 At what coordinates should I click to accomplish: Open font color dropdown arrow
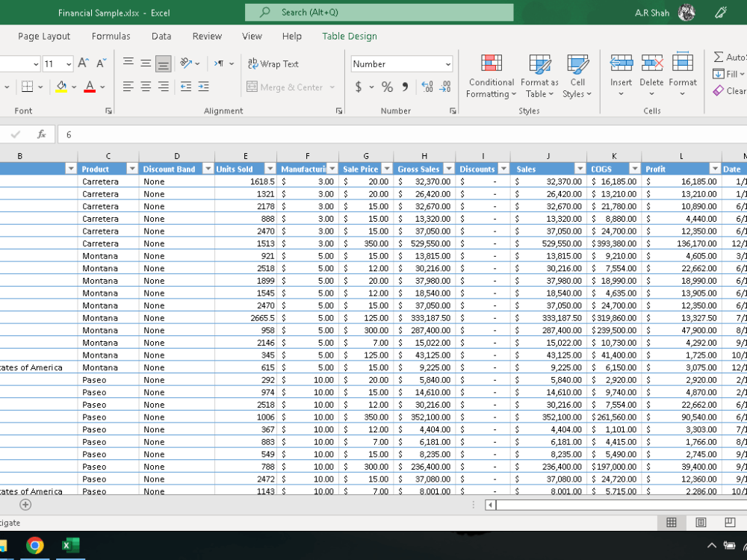(x=102, y=87)
